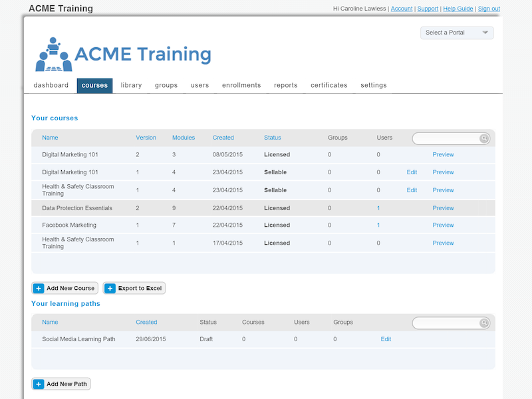Click the plus icon on Add New Path
The width and height of the screenshot is (532, 399).
[x=39, y=384]
